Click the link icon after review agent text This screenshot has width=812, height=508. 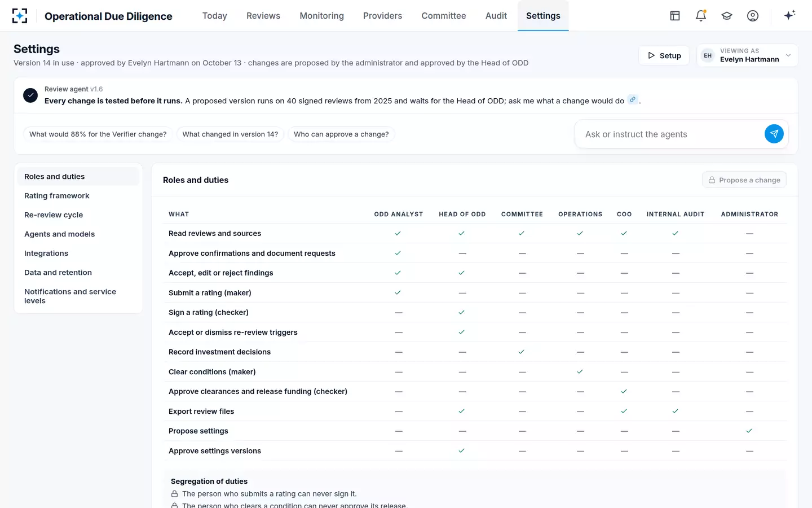pyautogui.click(x=633, y=100)
